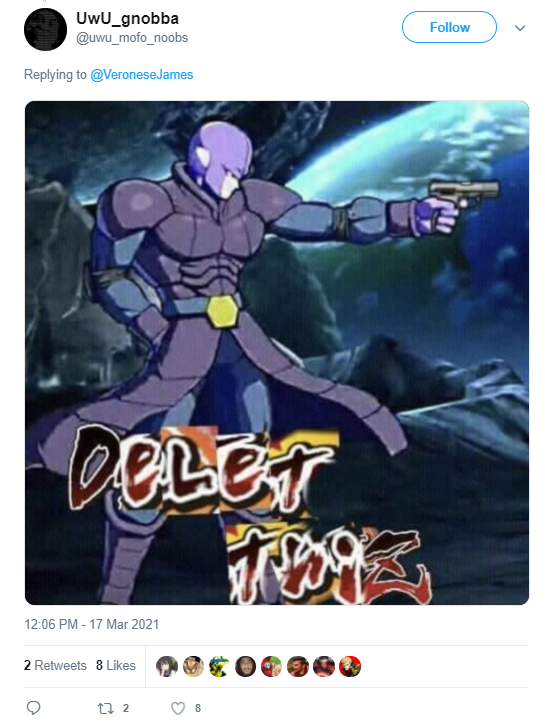The image size is (545, 724).
Task: Open sixth liker's avatar in likes row
Action: pyautogui.click(x=297, y=666)
